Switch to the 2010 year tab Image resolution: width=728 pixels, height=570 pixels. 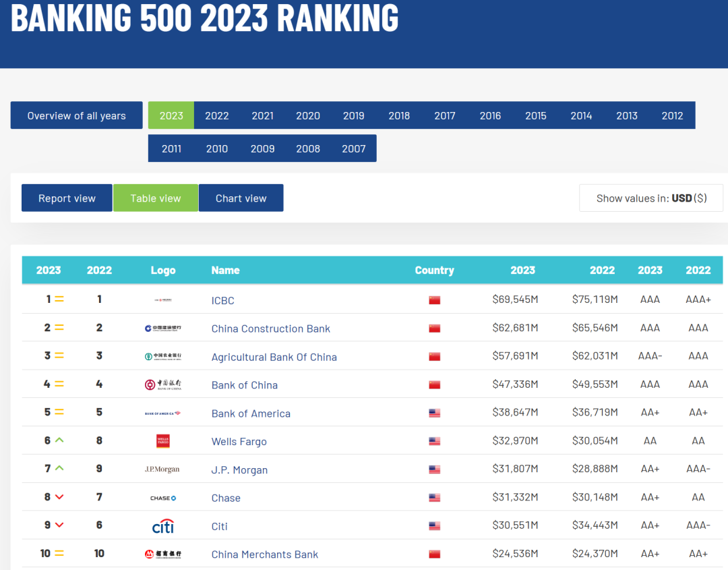pos(217,148)
